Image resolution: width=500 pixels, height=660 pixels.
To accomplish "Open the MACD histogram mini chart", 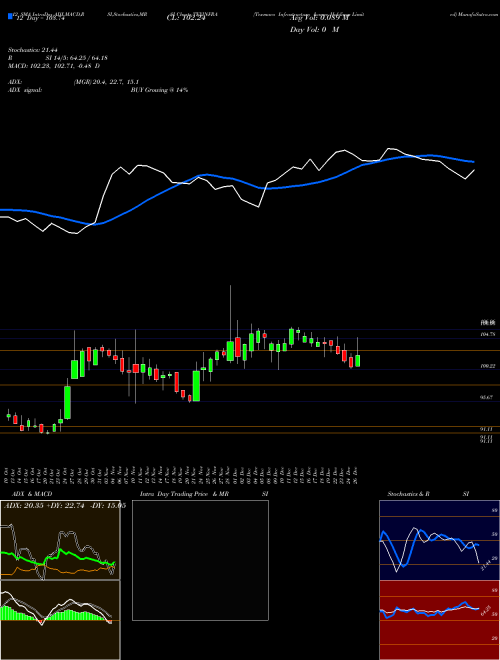I will click(60, 620).
